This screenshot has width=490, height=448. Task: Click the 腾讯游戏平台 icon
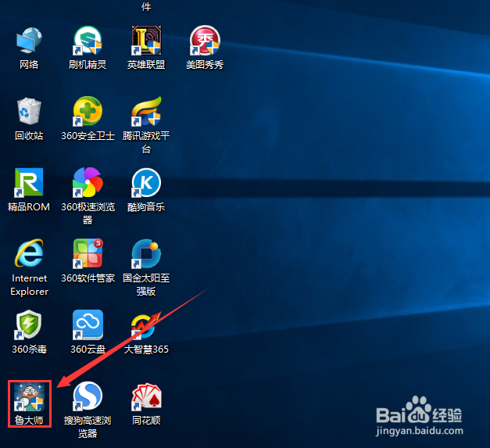click(146, 111)
